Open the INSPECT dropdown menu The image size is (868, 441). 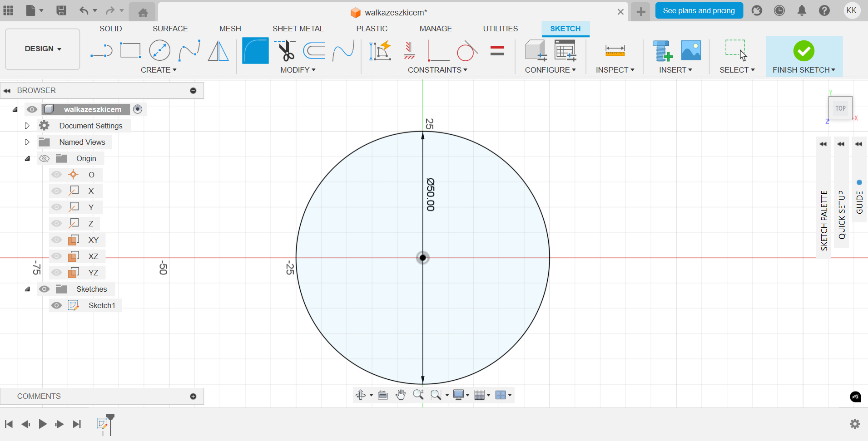[x=615, y=70]
